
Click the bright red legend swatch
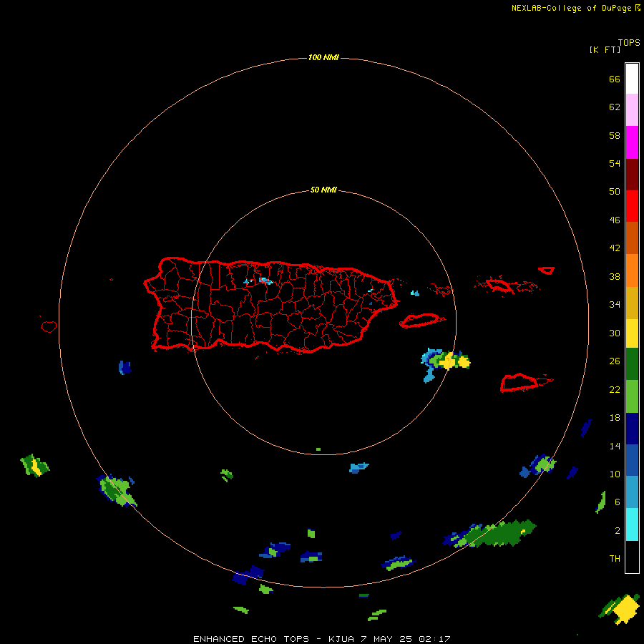(632, 206)
